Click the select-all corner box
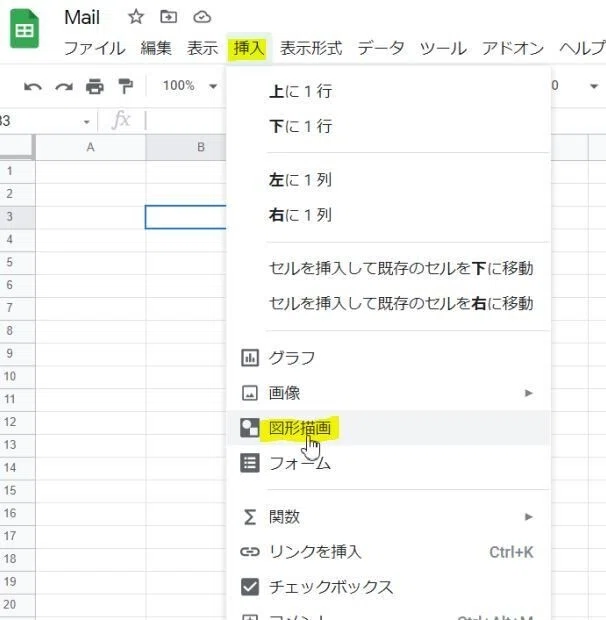 point(17,147)
